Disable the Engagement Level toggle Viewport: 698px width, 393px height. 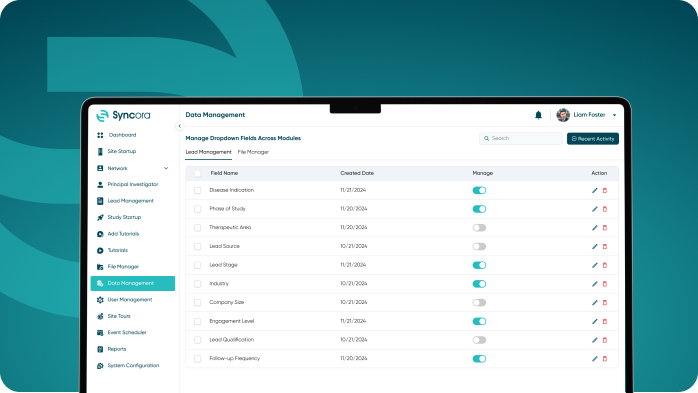coord(479,321)
